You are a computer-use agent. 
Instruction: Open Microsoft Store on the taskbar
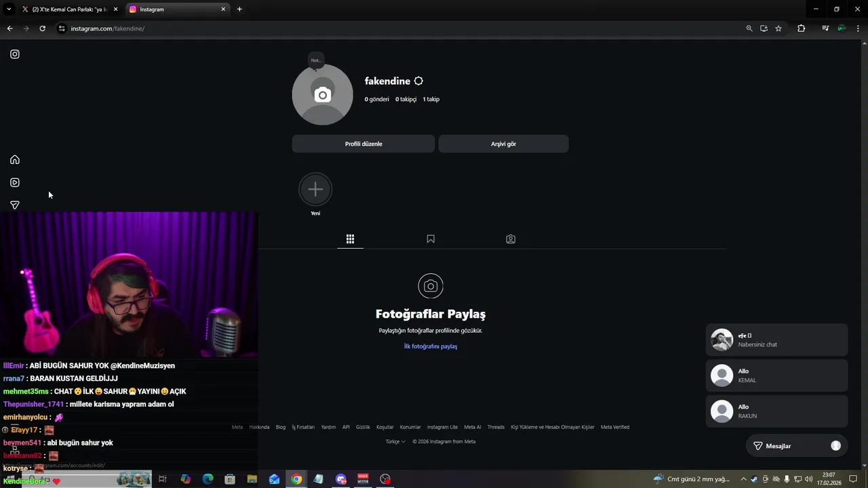click(230, 479)
